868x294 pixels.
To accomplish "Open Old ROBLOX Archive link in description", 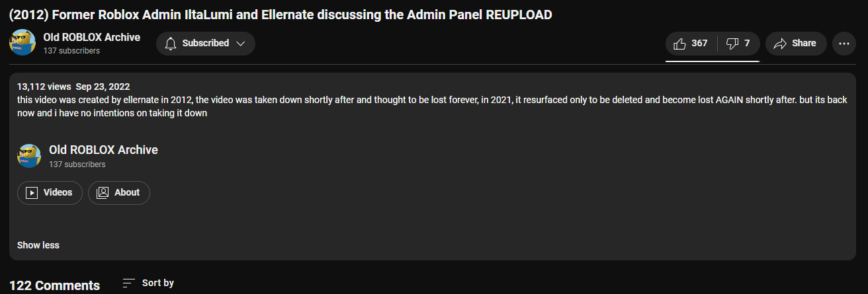I will [x=103, y=150].
